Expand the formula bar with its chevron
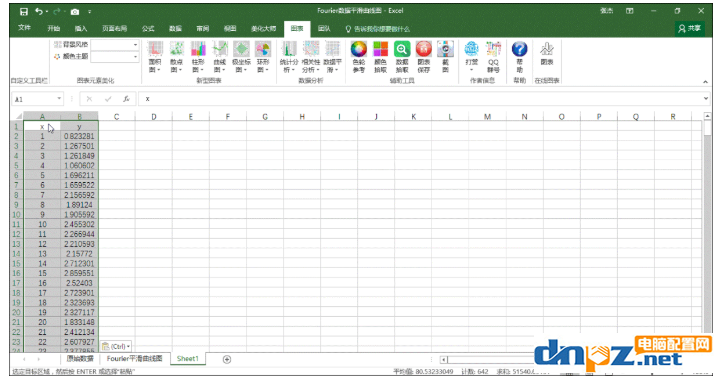 [705, 99]
